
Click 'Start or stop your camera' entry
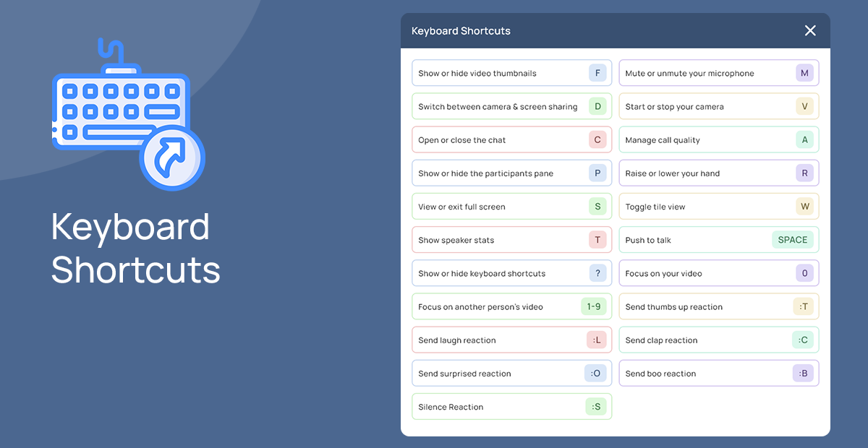(x=674, y=107)
